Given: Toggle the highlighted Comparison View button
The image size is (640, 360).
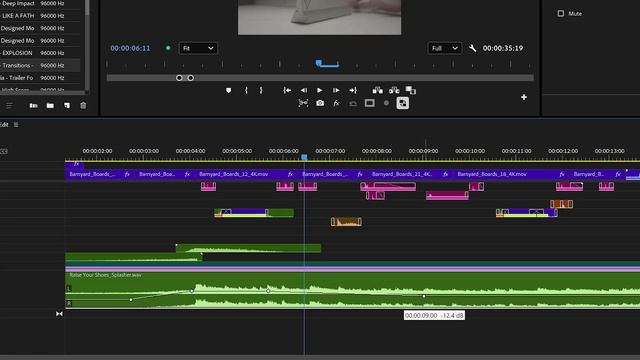Looking at the screenshot, I should tap(402, 103).
